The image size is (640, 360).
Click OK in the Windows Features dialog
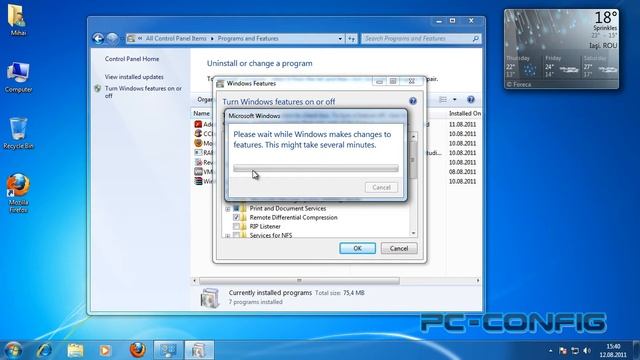357,248
